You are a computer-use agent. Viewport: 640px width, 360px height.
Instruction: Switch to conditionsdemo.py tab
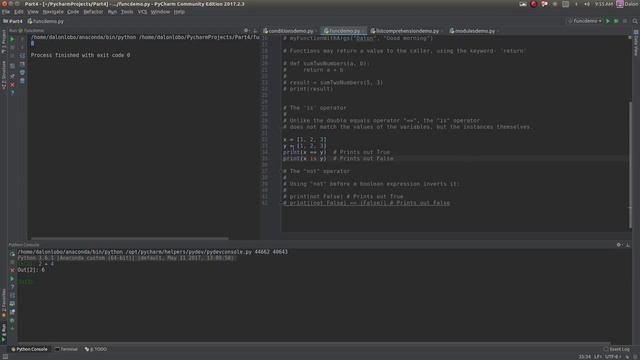290,31
